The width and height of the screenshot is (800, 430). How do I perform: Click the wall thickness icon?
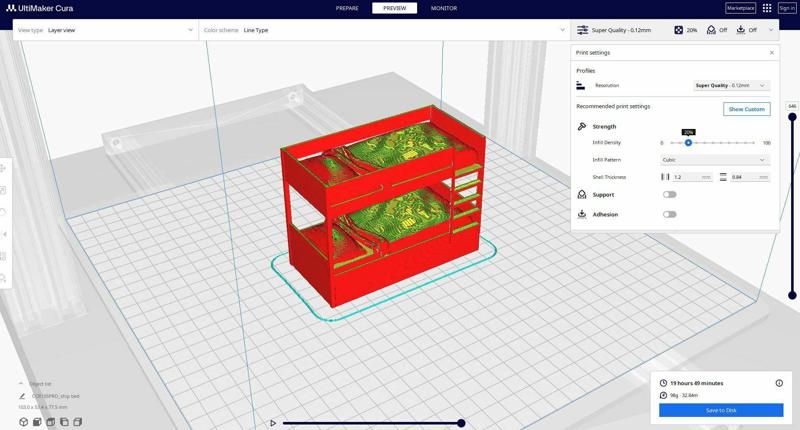[665, 177]
